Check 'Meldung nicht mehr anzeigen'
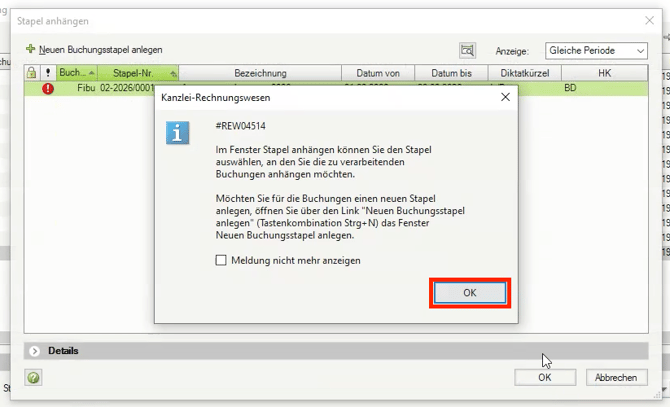Image resolution: width=670 pixels, height=407 pixels. [x=222, y=260]
